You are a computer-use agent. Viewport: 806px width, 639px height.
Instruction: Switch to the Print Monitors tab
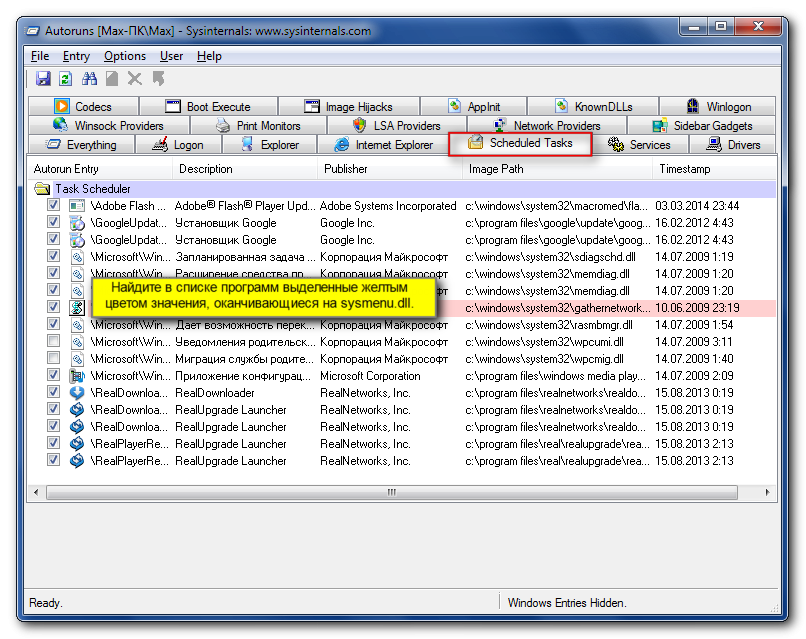[x=258, y=125]
